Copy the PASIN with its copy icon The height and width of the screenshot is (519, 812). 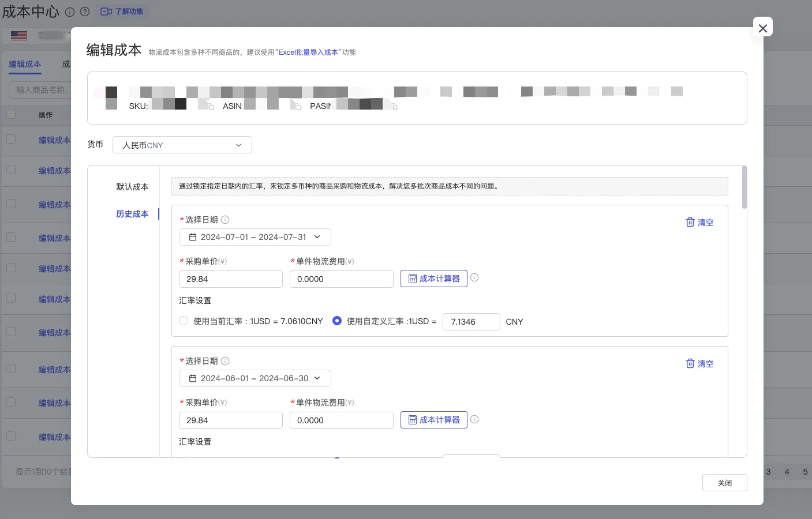click(395, 107)
